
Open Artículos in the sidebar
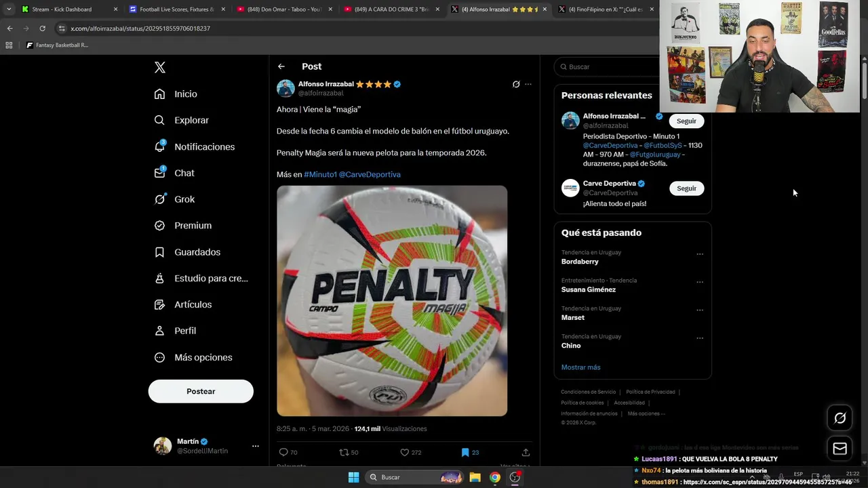[x=183, y=304]
